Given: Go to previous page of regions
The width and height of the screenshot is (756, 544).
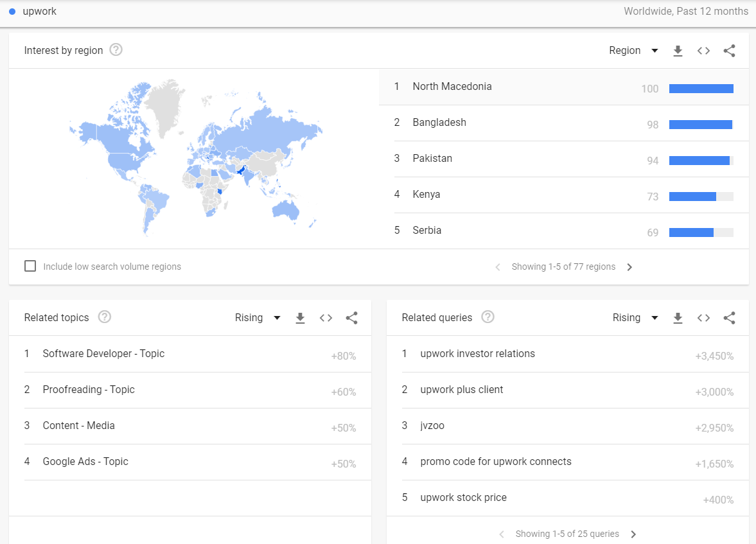Looking at the screenshot, I should click(498, 267).
